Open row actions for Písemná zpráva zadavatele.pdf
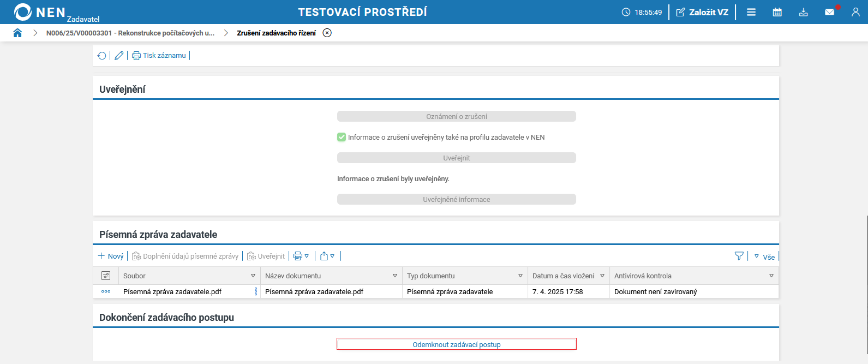868x364 pixels. click(x=106, y=291)
